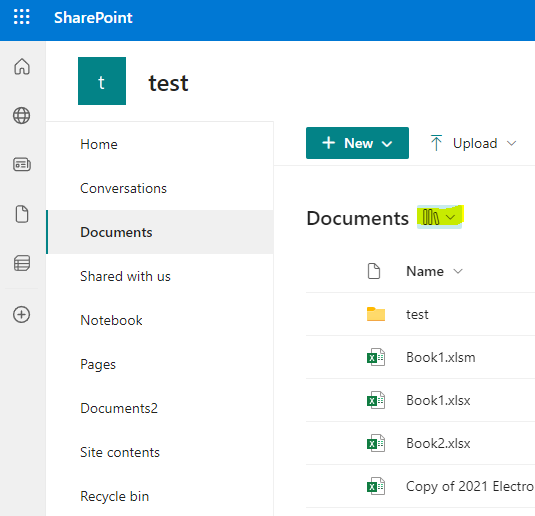Expand the chevron next to Documents heading
Image resolution: width=535 pixels, height=516 pixels.
pos(451,217)
